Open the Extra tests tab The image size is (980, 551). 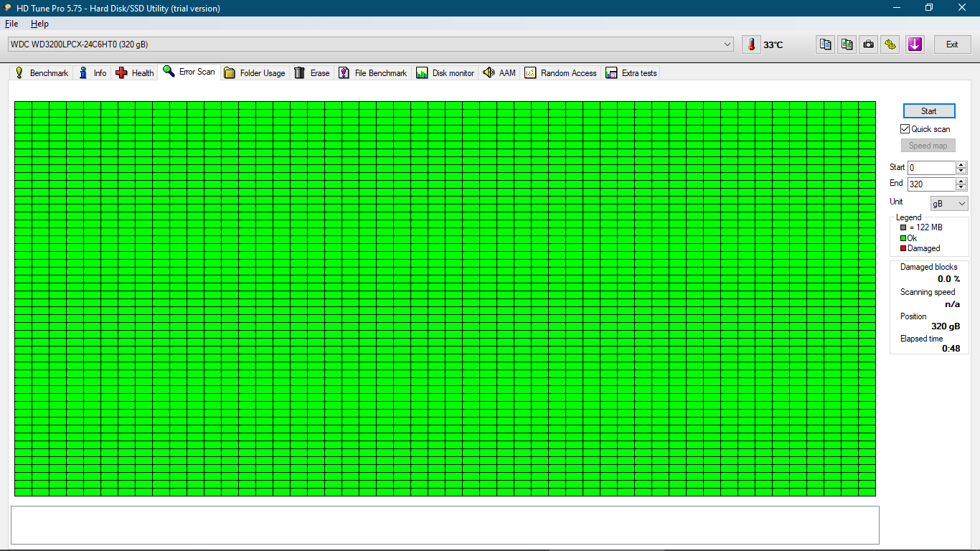pyautogui.click(x=631, y=72)
